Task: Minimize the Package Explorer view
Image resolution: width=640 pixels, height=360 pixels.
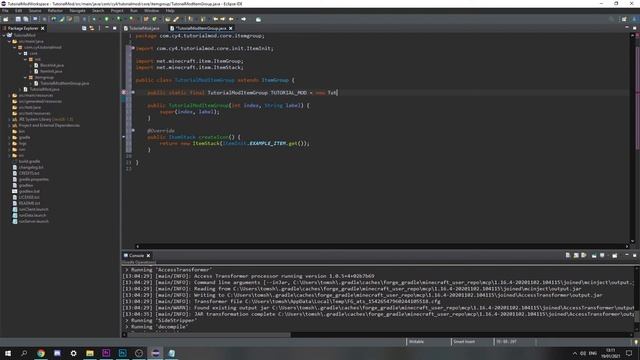Action: coord(107,28)
